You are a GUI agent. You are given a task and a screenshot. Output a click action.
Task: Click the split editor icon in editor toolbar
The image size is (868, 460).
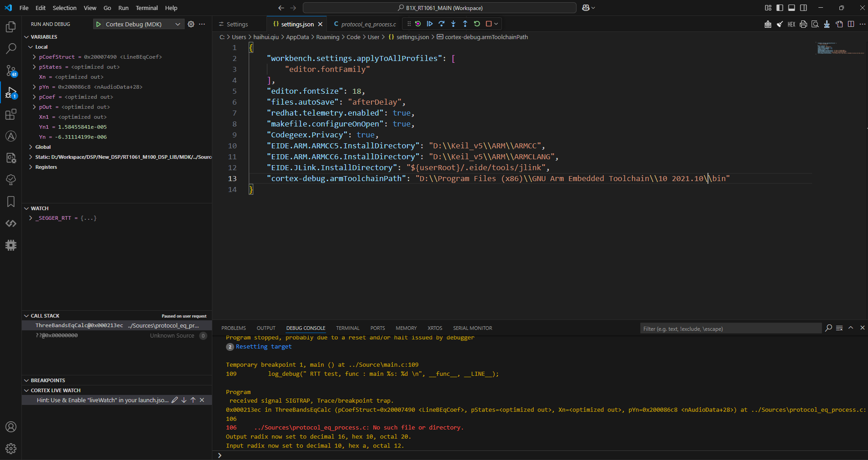tap(851, 24)
